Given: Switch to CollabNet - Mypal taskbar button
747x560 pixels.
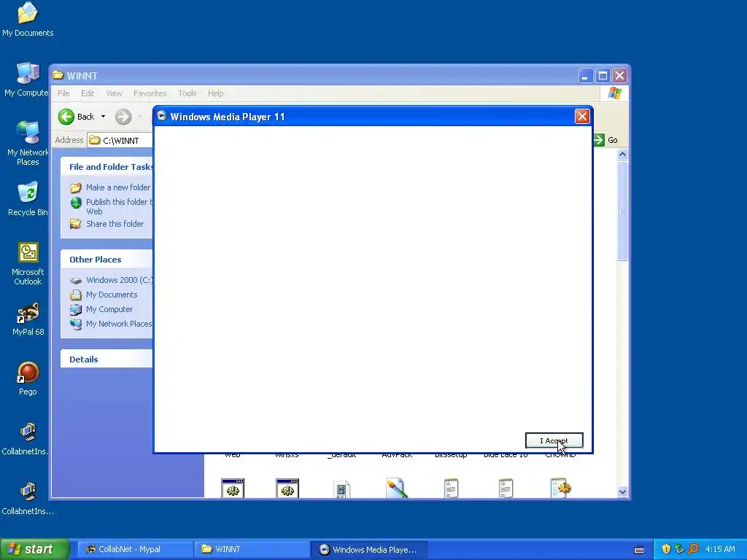Looking at the screenshot, I should click(x=135, y=549).
